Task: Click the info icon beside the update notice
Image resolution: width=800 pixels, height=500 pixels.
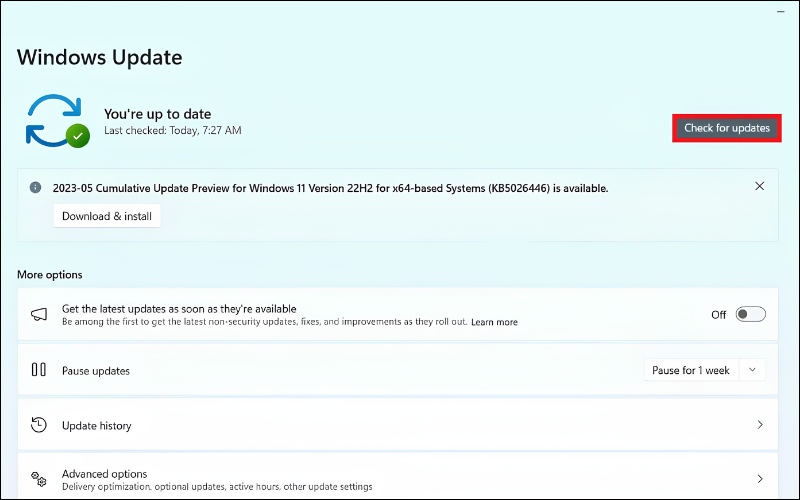Action: [x=35, y=188]
